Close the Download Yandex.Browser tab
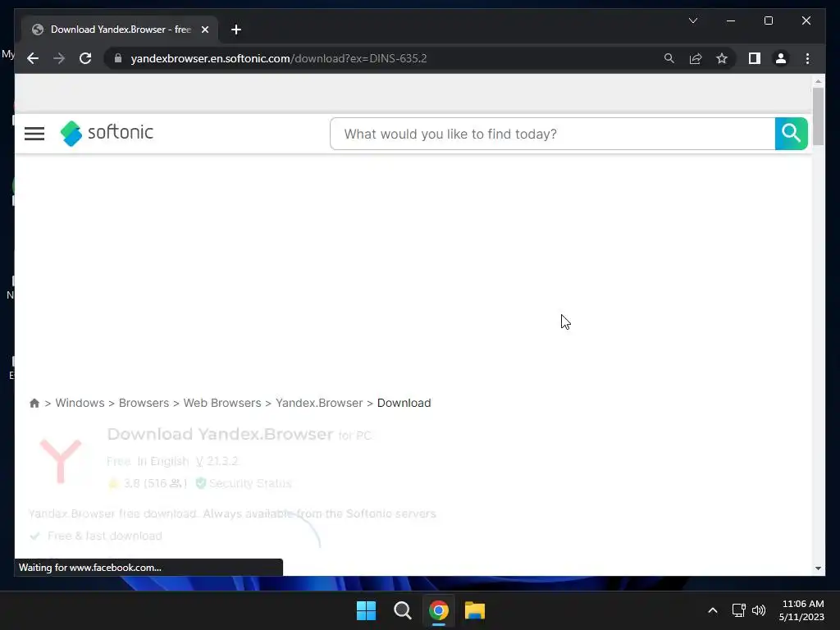 point(204,30)
